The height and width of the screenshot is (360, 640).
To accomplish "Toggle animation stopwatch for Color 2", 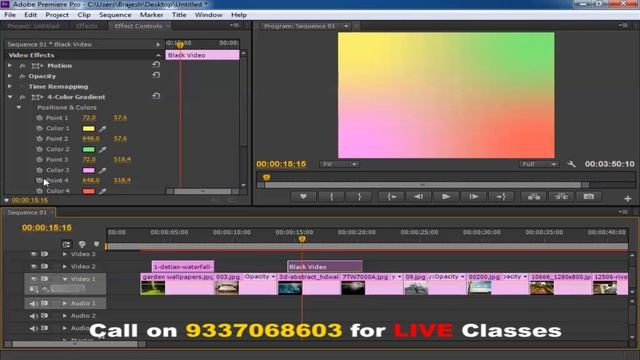I will [x=39, y=149].
